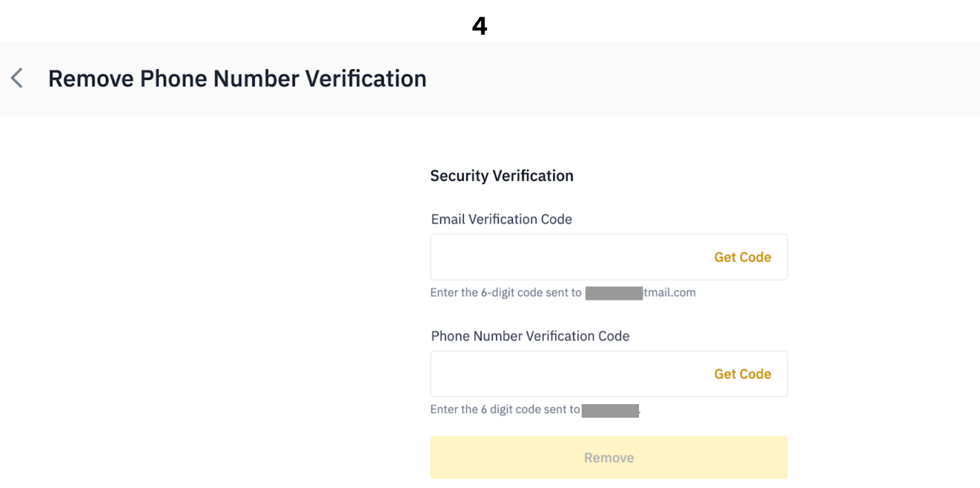980x488 pixels.
Task: Go back using the left chevron icon
Action: pyautogui.click(x=17, y=78)
